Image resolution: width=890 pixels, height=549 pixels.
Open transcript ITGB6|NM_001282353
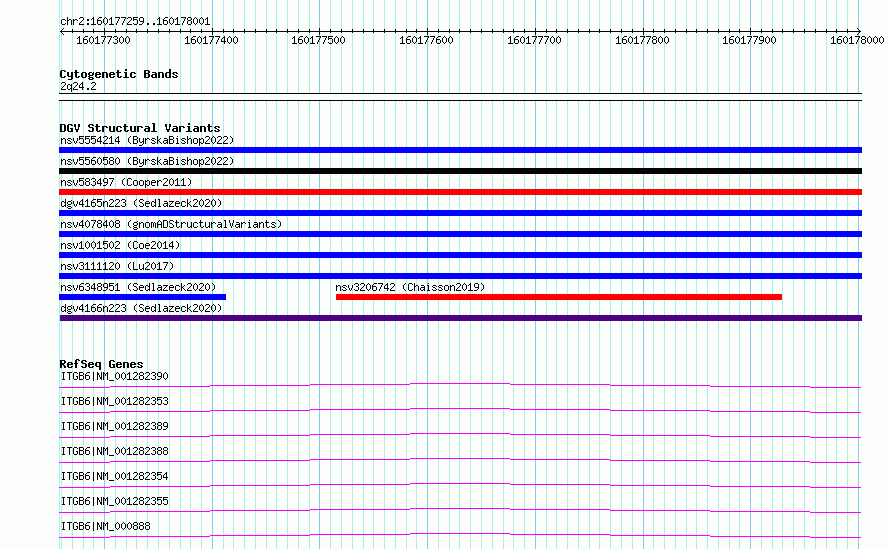click(x=115, y=401)
